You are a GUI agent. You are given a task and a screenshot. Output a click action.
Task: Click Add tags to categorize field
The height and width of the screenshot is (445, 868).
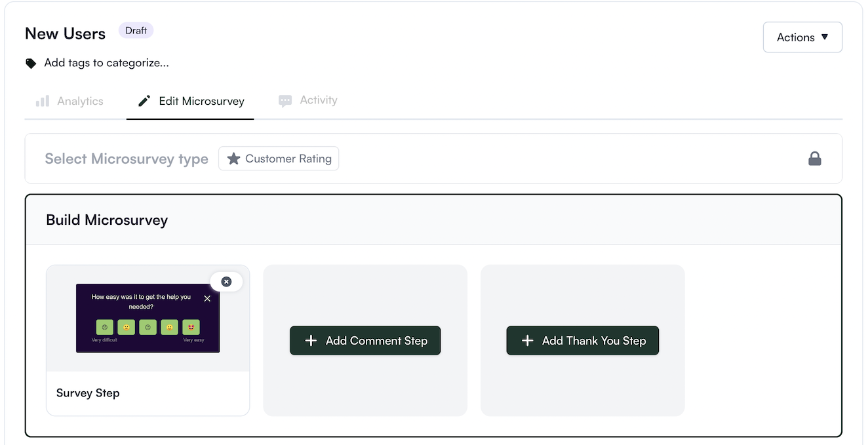point(106,64)
